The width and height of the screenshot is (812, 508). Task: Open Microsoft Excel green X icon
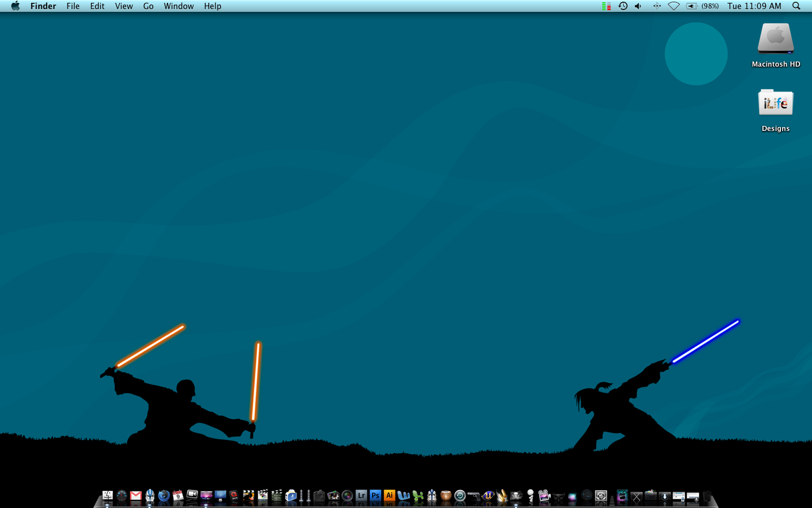(x=418, y=496)
